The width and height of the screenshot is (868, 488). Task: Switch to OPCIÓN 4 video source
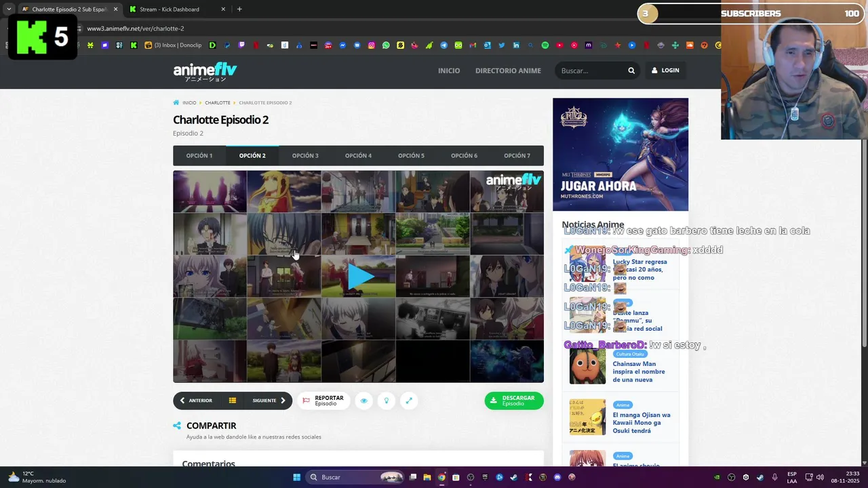[358, 155]
